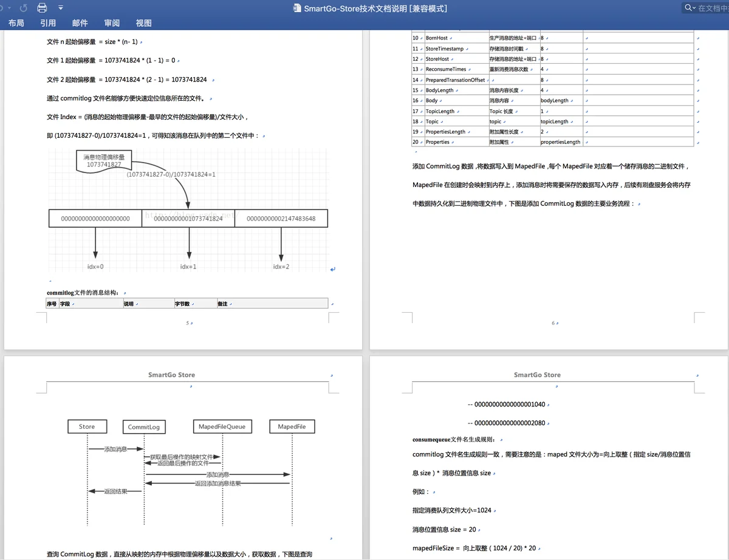Open the undo history dropdown arrow

tap(9, 8)
